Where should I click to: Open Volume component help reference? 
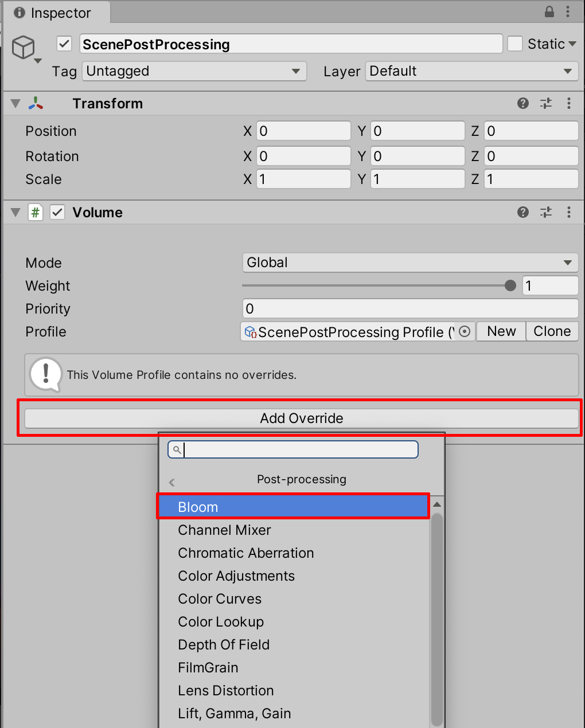coord(522,212)
